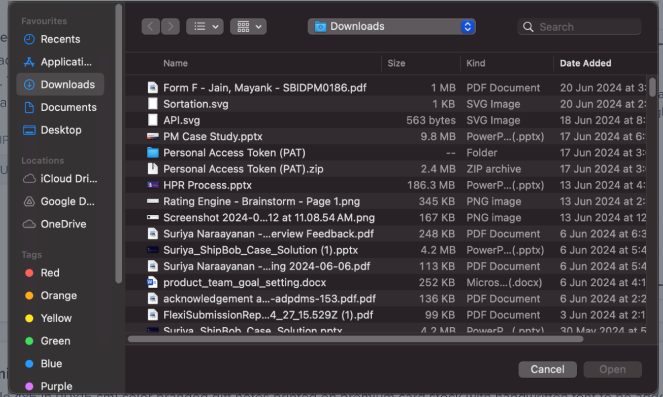
Task: Click the PDF icon of acknowledgement adpdms-153 file
Action: coord(153,298)
